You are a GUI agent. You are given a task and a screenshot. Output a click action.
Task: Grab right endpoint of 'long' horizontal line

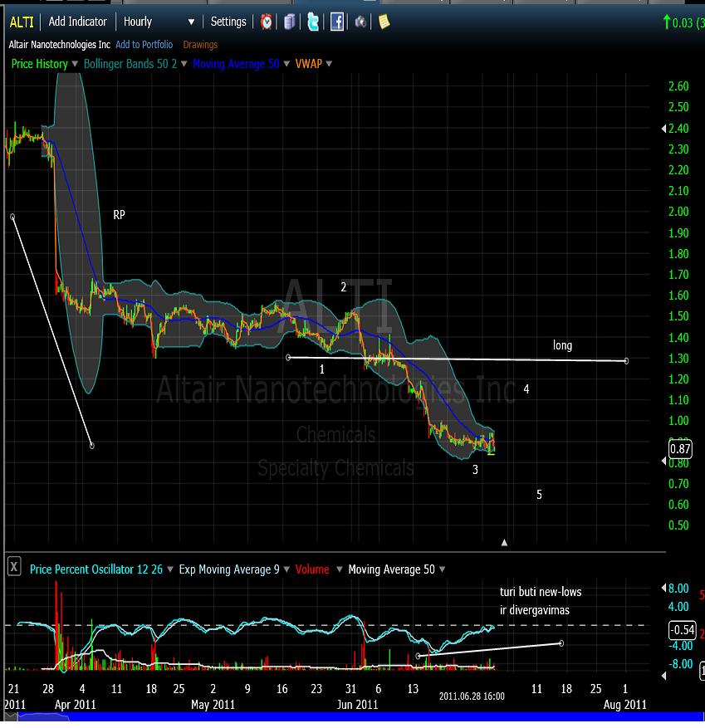pyautogui.click(x=626, y=361)
